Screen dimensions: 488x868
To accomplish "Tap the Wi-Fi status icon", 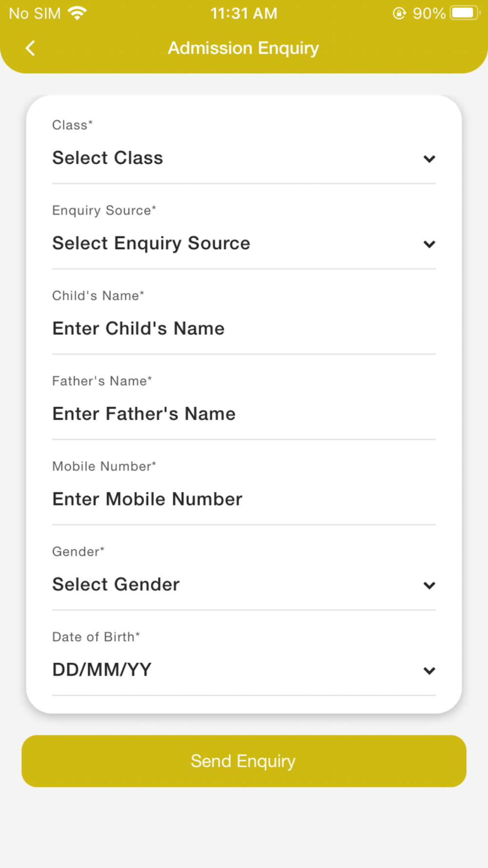I will point(77,13).
